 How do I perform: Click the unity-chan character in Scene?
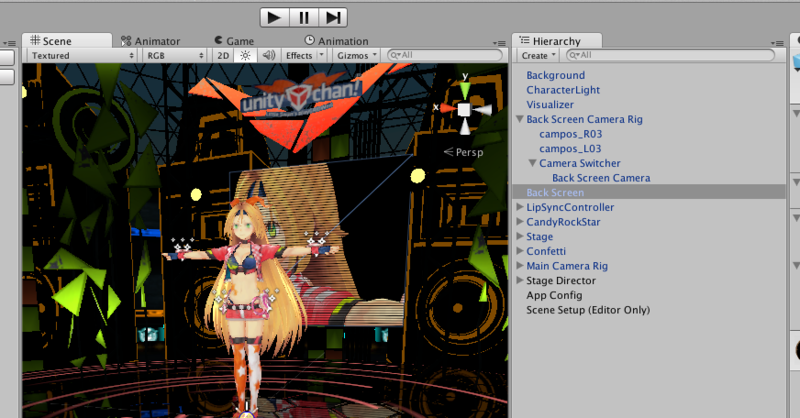[248, 301]
